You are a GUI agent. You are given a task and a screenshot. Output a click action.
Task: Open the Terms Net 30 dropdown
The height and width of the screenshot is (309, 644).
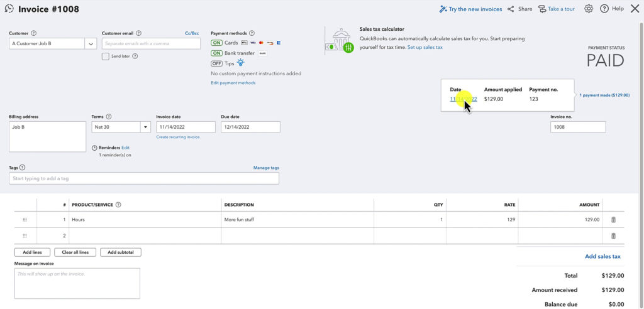(x=145, y=127)
